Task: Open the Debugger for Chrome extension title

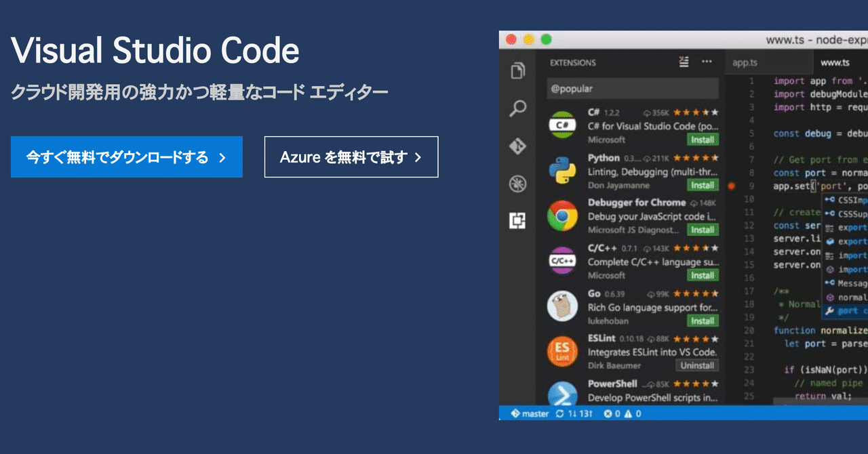Action: pos(637,203)
